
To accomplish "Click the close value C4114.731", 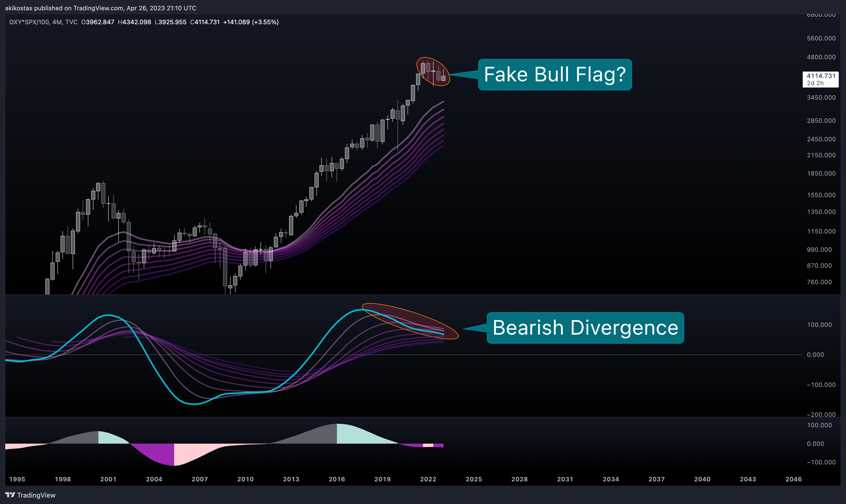I will pos(205,22).
